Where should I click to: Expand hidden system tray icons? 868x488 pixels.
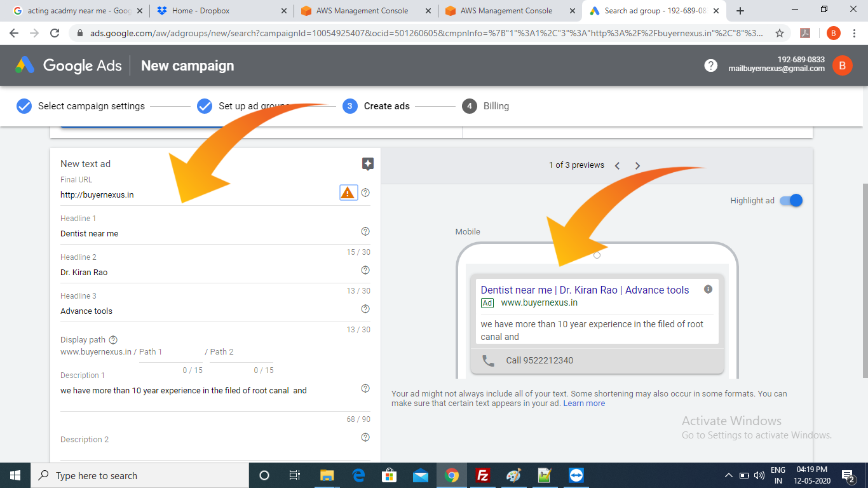tap(728, 475)
